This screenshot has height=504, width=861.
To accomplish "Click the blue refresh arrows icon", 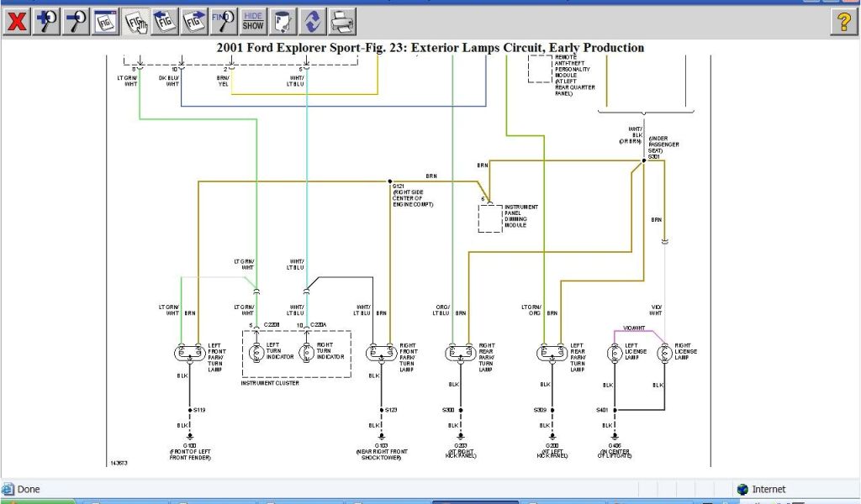I will coord(312,21).
